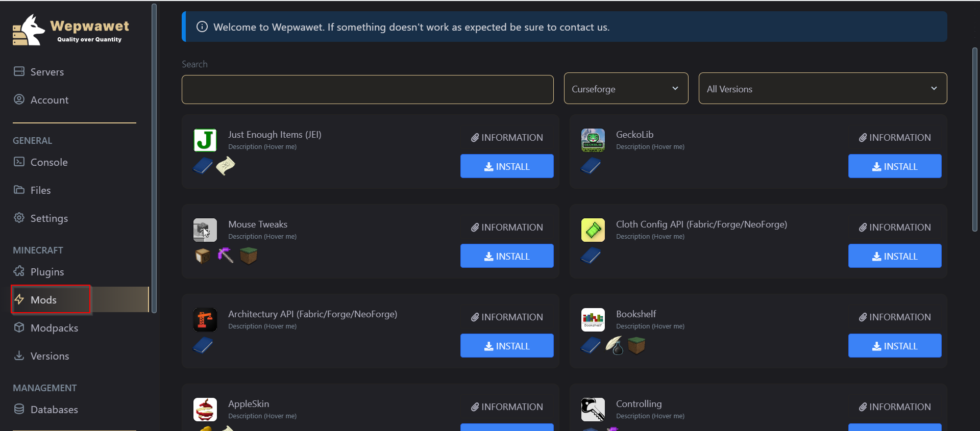Click the blue book icon under JEI
Image resolution: width=980 pixels, height=431 pixels.
click(203, 166)
